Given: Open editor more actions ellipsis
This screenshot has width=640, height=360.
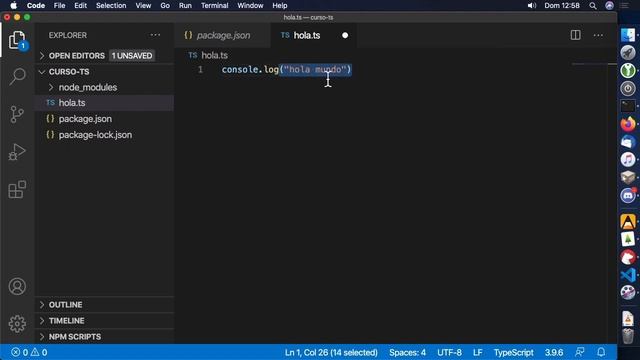Looking at the screenshot, I should (598, 36).
